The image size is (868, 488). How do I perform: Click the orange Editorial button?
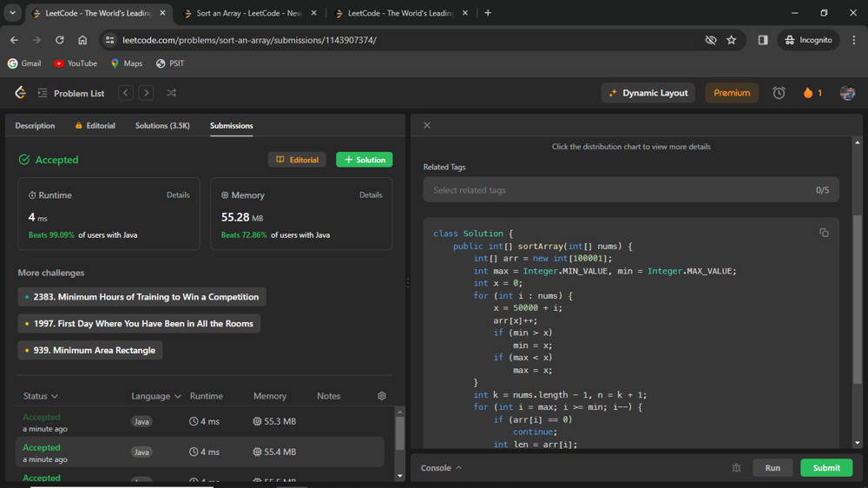click(297, 160)
